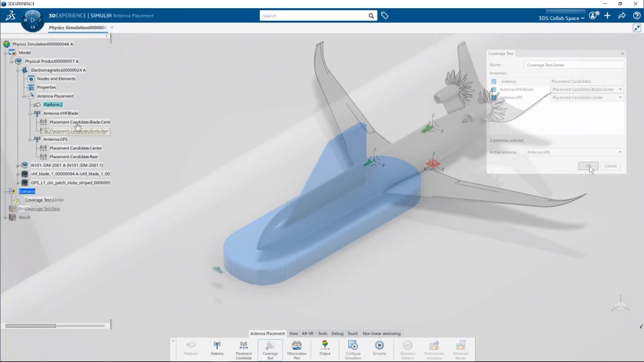644x362 pixels.
Task: Click the share arrow icon
Action: point(622,15)
